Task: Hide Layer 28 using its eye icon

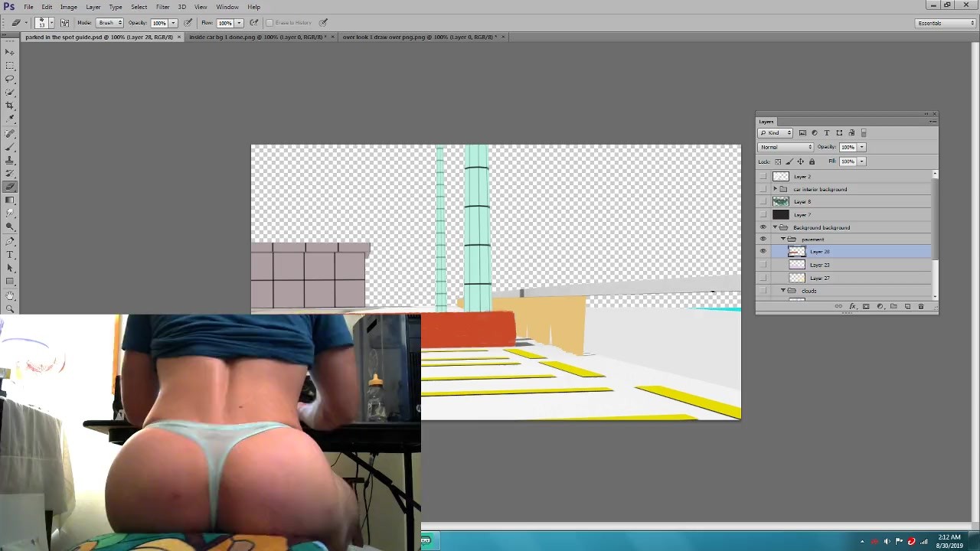Action: tap(763, 252)
